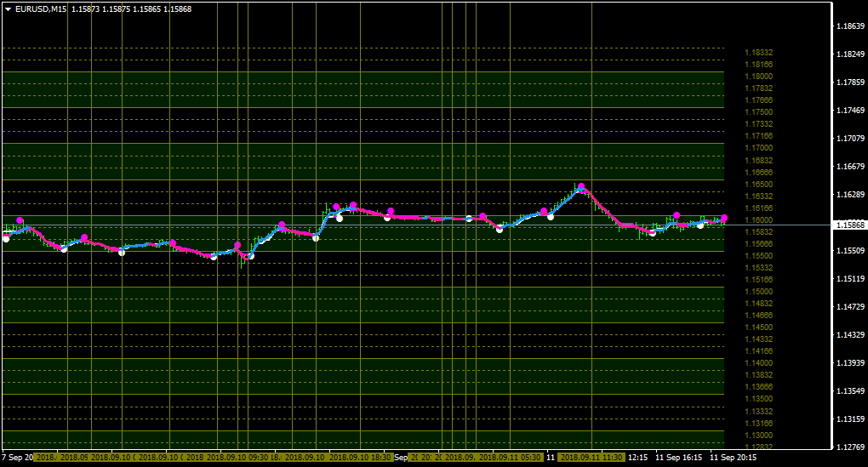Click the magenta dot at the highest price peak
The width and height of the screenshot is (868, 467).
pyautogui.click(x=580, y=187)
